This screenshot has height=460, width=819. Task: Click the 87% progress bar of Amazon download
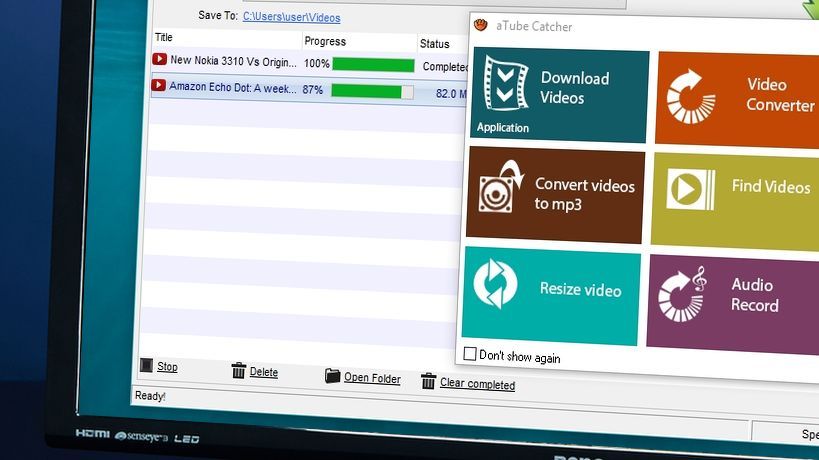[372, 91]
